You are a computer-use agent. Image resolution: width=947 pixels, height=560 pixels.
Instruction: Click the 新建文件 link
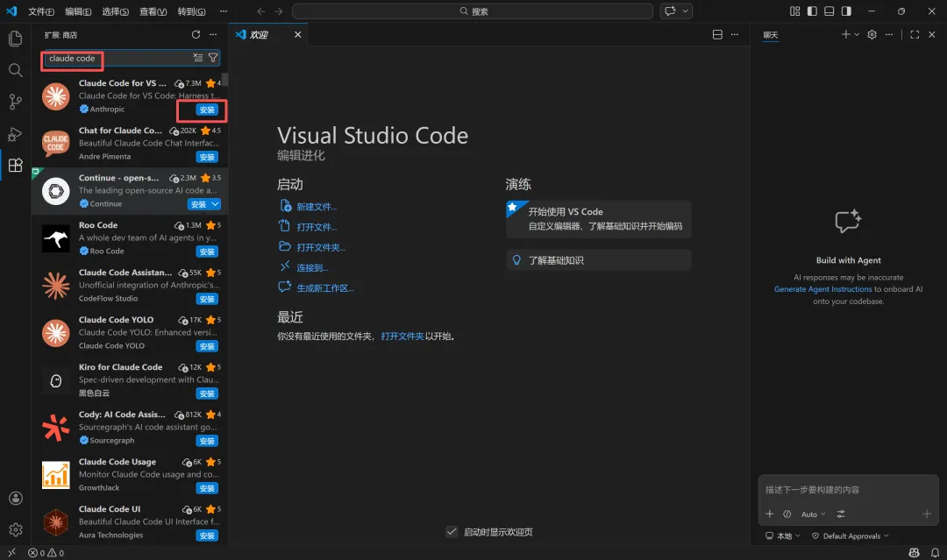(x=316, y=206)
